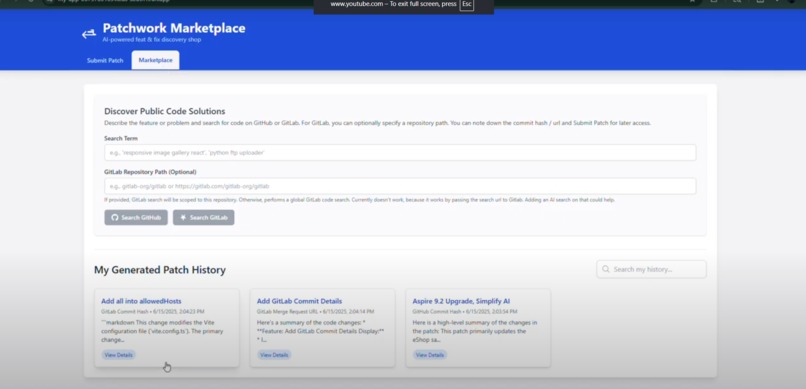The height and width of the screenshot is (389, 806).
Task: Select the Marketplace tab
Action: (x=155, y=60)
